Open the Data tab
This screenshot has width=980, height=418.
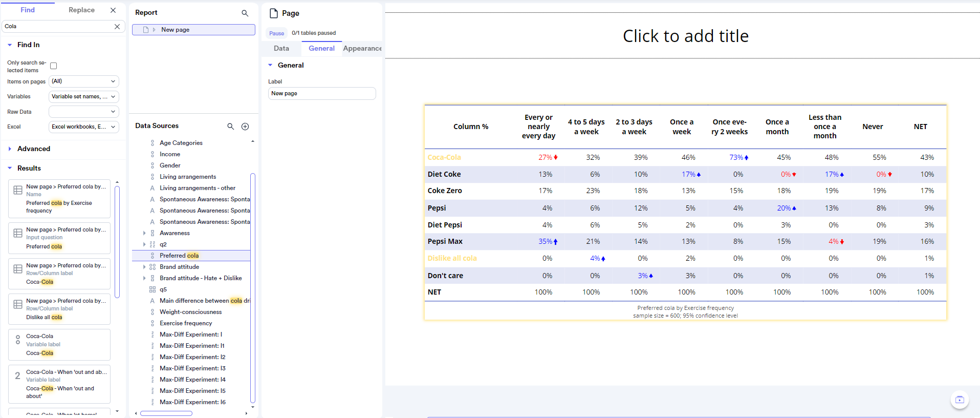[281, 49]
